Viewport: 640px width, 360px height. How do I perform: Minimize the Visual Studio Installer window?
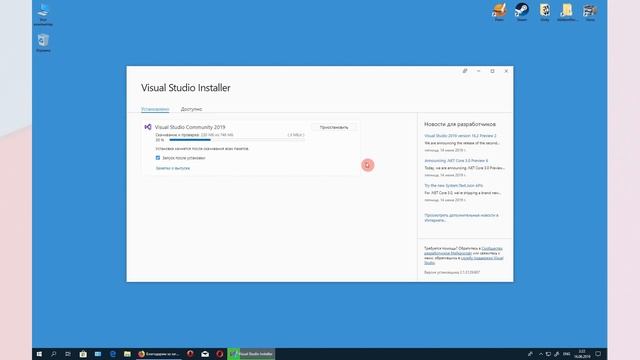coord(478,71)
